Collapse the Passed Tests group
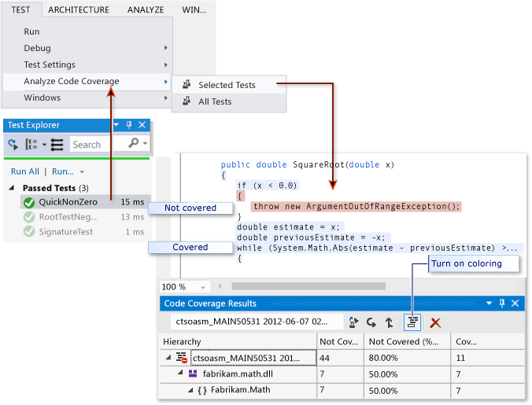 13,188
